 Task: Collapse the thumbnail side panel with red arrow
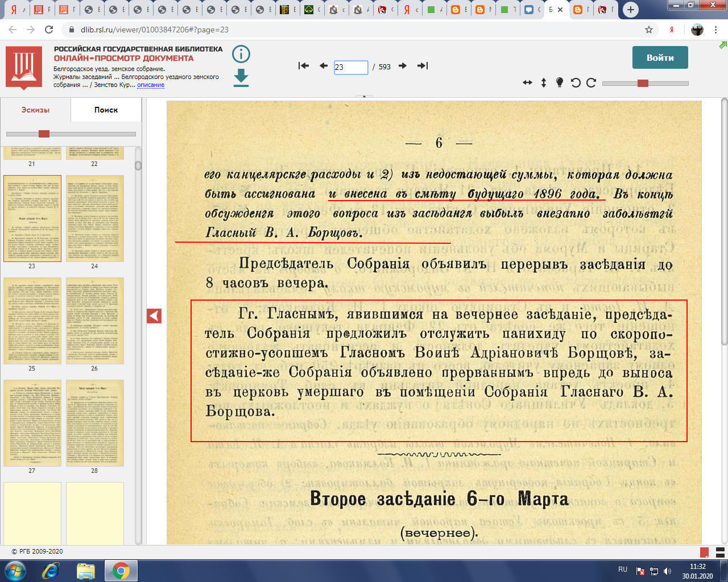[x=154, y=316]
